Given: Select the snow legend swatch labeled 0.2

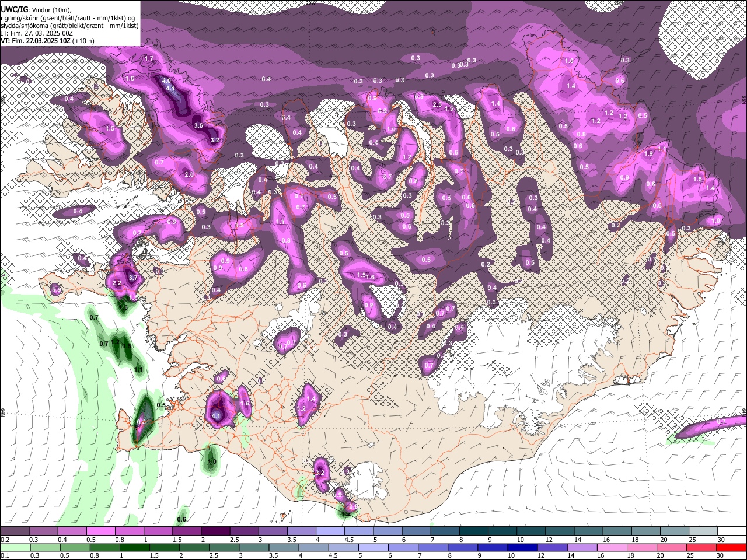Looking at the screenshot, I should click(15, 531).
